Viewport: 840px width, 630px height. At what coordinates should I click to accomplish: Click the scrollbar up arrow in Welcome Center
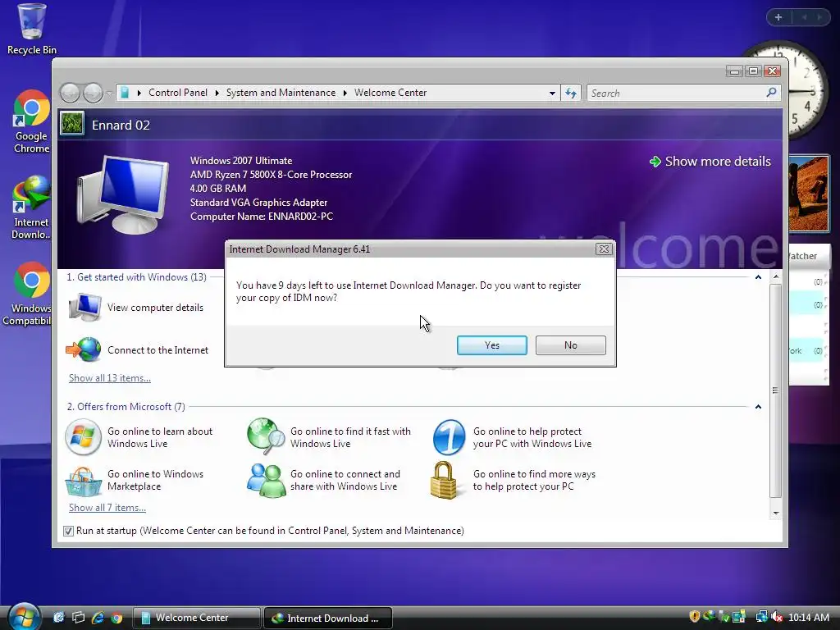[775, 277]
